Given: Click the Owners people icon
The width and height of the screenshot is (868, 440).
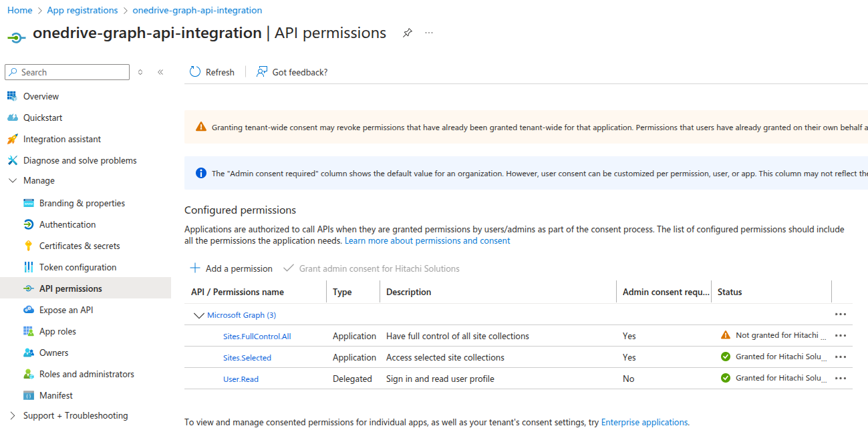Looking at the screenshot, I should [x=28, y=353].
